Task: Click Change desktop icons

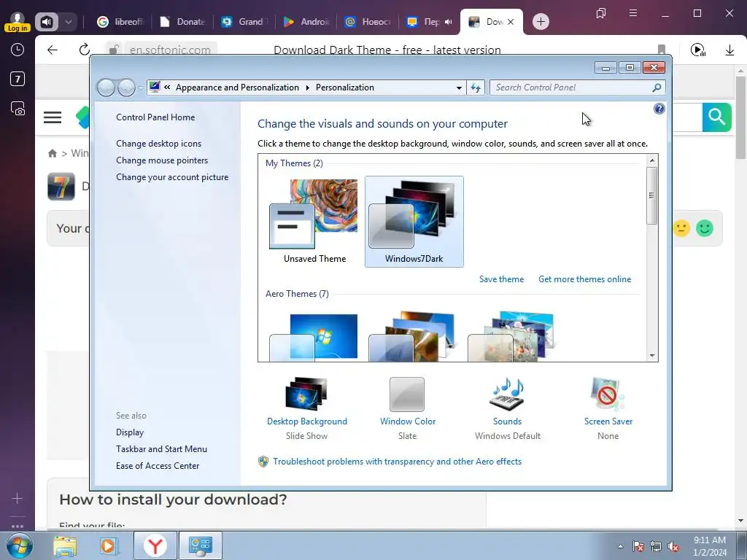Action: coord(158,144)
